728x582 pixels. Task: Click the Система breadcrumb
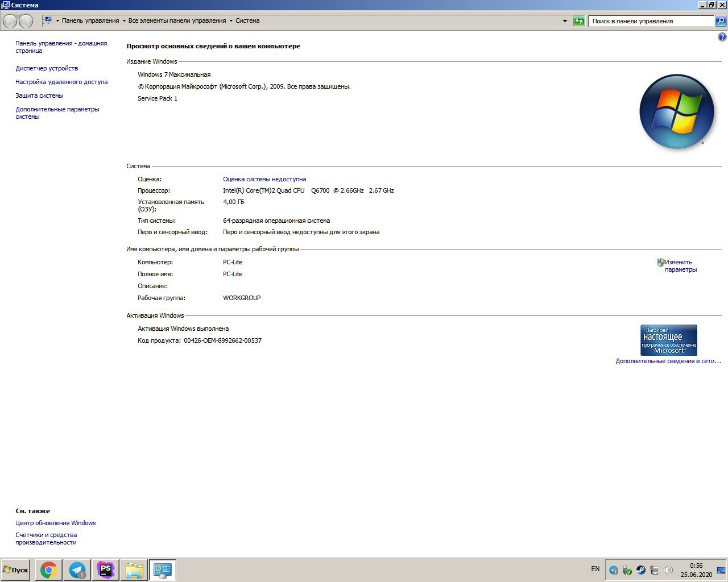click(247, 21)
